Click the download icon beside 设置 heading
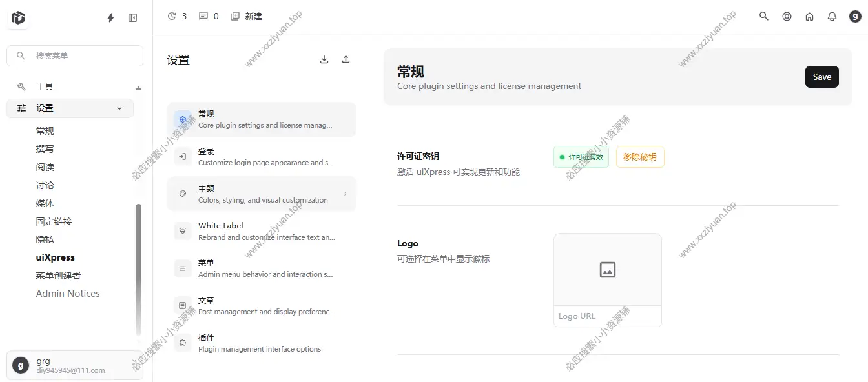Image resolution: width=868 pixels, height=382 pixels. coord(324,59)
